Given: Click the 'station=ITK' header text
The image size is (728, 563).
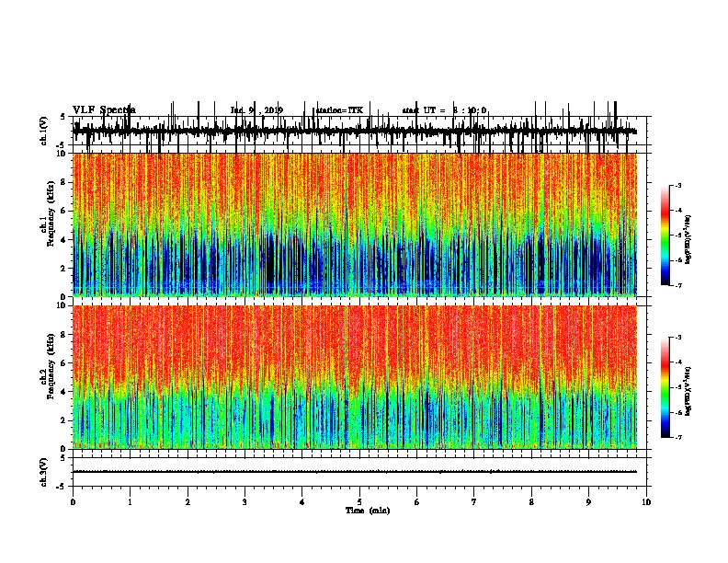Looking at the screenshot, I should pos(339,110).
